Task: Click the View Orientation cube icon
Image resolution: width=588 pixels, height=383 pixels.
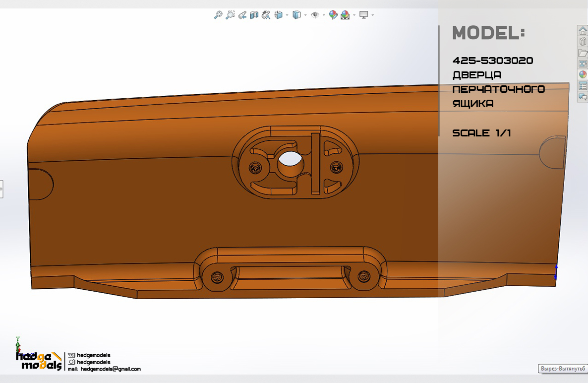Action: tap(278, 15)
